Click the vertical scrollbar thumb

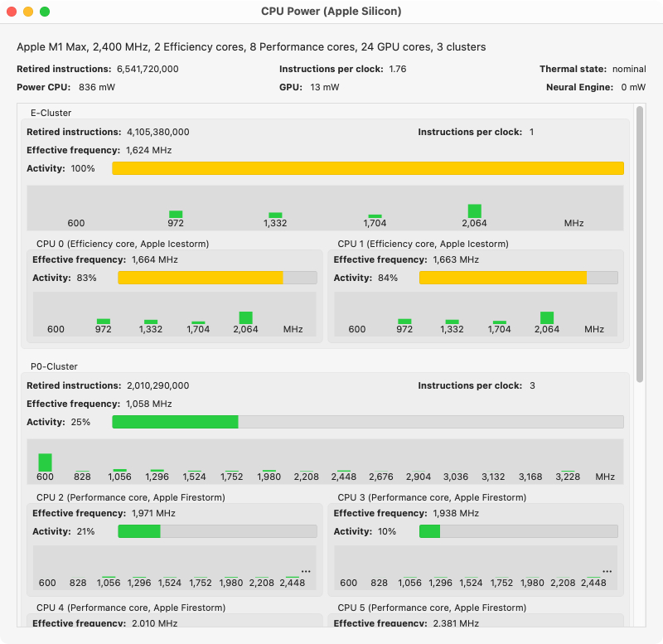[640, 245]
